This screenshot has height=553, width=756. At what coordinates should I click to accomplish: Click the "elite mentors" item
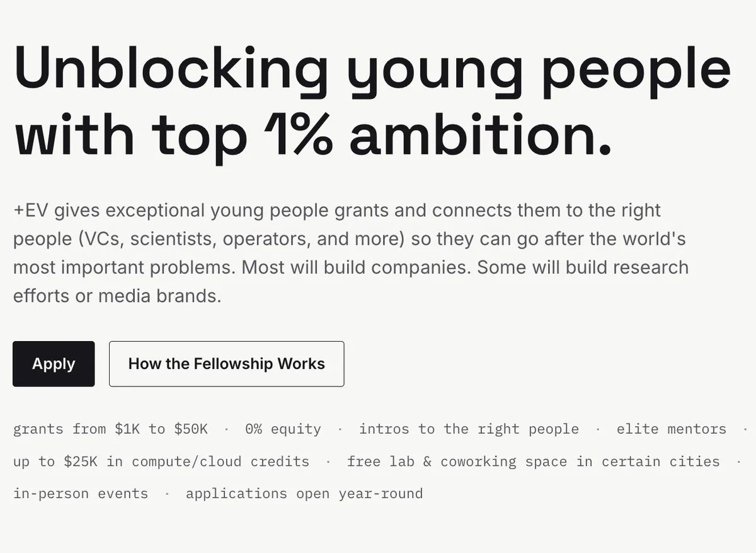click(x=672, y=429)
